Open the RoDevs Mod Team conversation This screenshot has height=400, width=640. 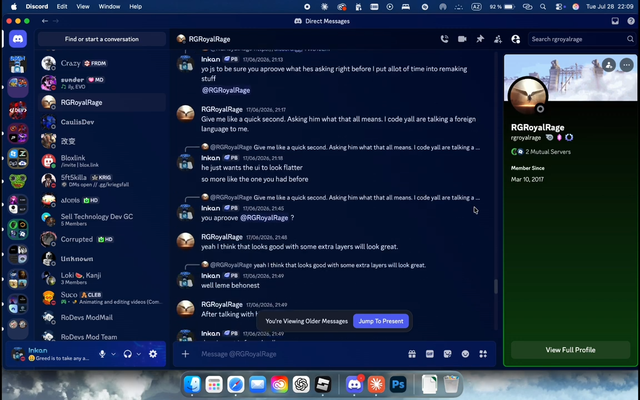(x=102, y=336)
